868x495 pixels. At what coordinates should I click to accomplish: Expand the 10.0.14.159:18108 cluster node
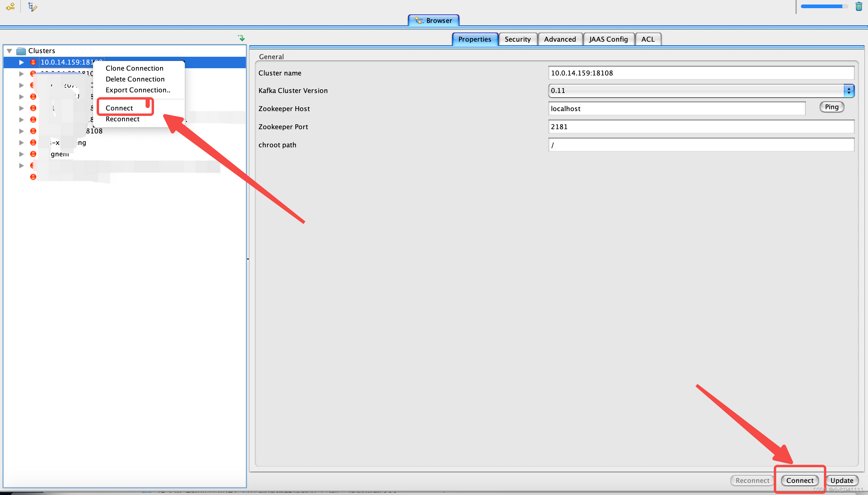click(x=21, y=62)
